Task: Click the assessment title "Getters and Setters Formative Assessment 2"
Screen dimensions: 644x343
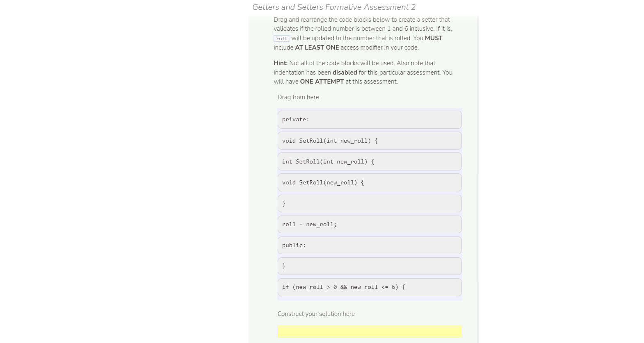Action: (x=334, y=7)
